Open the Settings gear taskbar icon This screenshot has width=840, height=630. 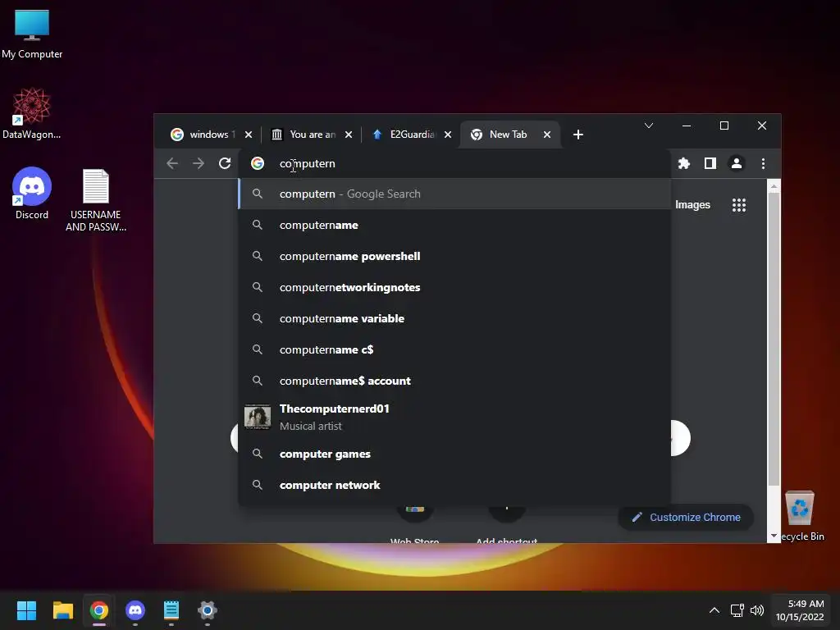pos(208,610)
